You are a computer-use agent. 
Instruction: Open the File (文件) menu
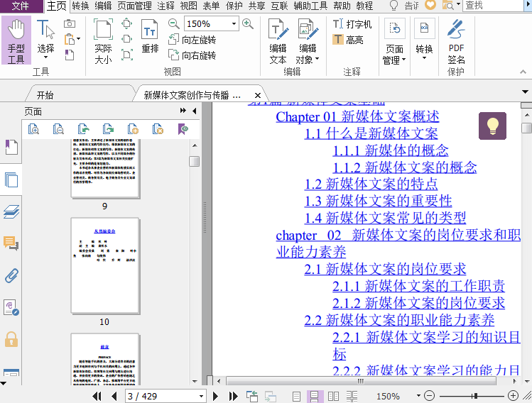[21, 6]
